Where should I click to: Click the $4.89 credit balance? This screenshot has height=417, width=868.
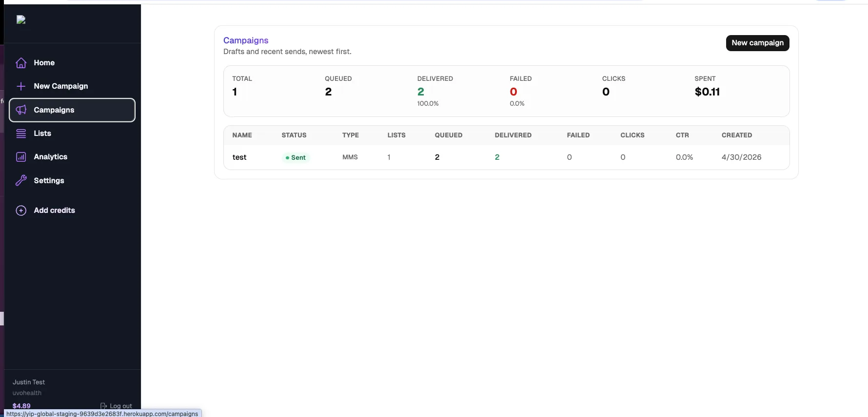coord(21,406)
